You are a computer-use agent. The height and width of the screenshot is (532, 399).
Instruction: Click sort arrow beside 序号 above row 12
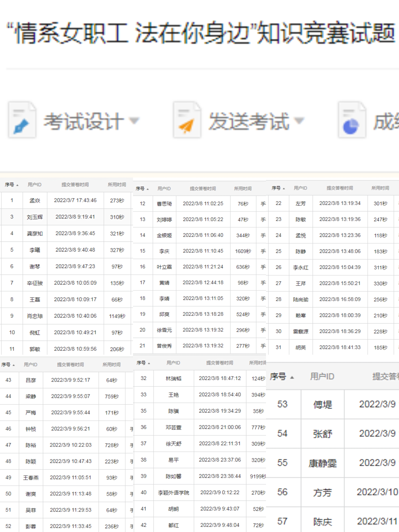click(x=148, y=189)
